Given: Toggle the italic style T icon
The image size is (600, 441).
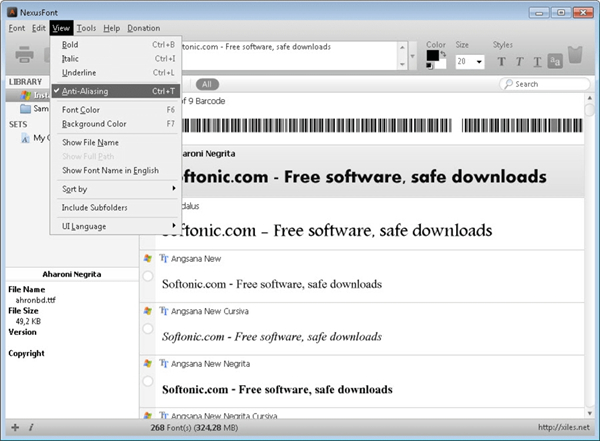Looking at the screenshot, I should [x=520, y=62].
